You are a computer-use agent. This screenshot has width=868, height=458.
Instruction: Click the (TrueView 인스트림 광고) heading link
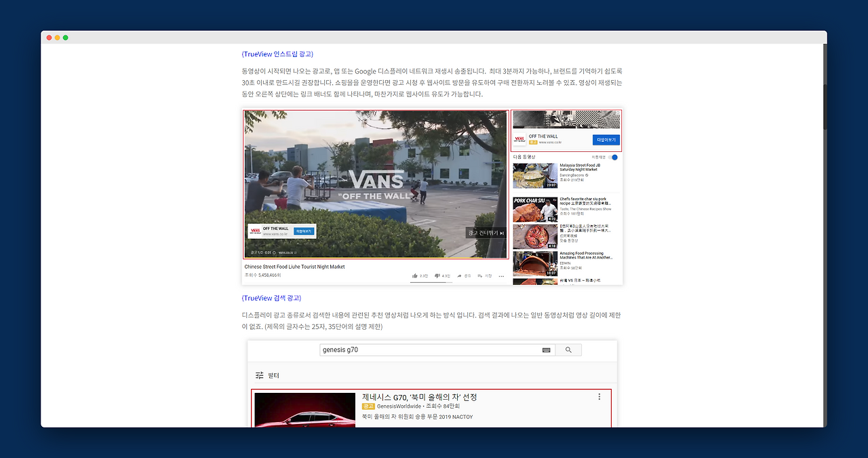pyautogui.click(x=277, y=54)
